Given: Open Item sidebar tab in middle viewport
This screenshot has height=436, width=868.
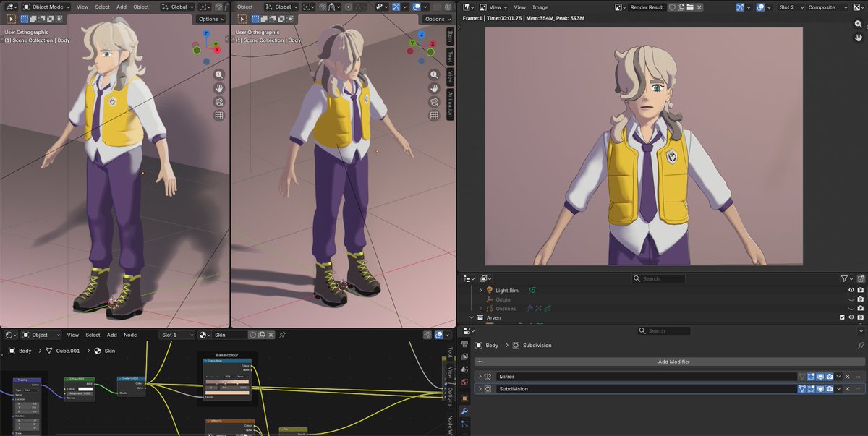Looking at the screenshot, I should click(x=450, y=36).
